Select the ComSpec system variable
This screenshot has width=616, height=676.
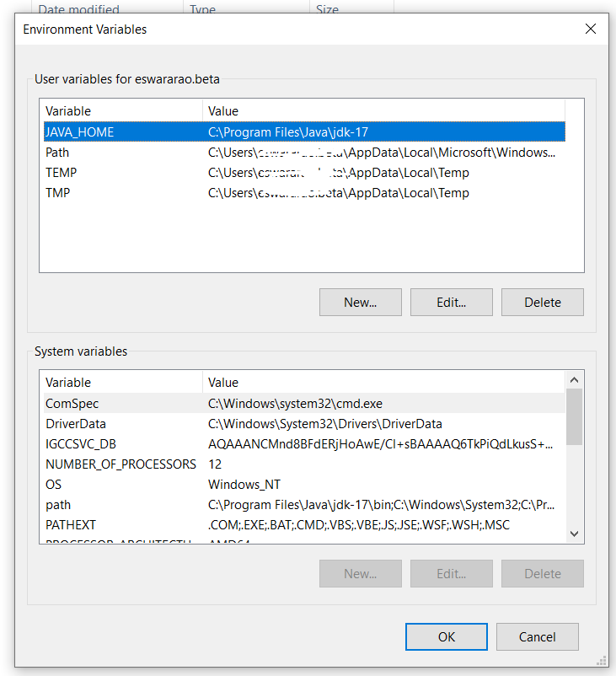tap(72, 404)
